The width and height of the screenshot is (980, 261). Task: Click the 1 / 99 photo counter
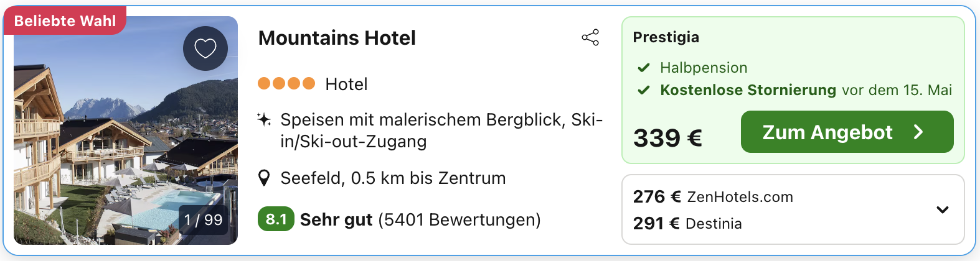click(x=203, y=220)
